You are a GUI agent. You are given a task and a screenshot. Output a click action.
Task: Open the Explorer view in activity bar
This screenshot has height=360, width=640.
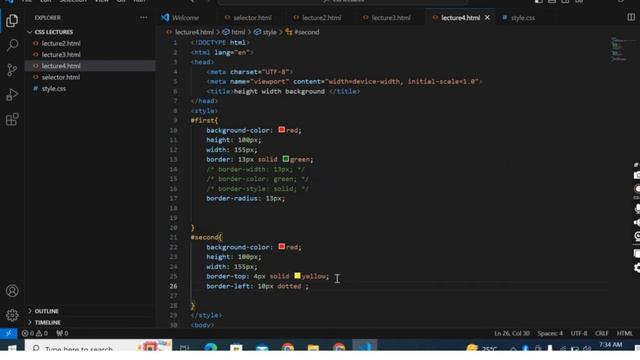(x=12, y=20)
